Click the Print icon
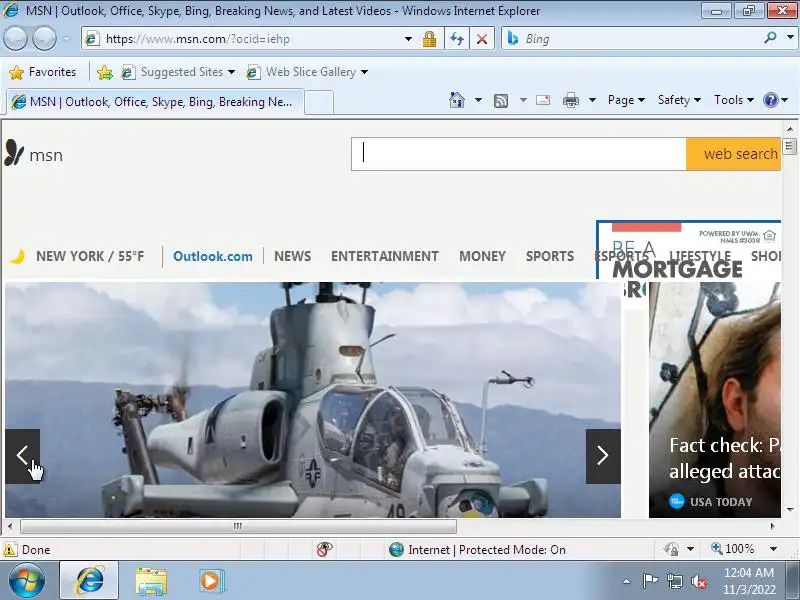Viewport: 800px width, 600px height. pos(570,100)
